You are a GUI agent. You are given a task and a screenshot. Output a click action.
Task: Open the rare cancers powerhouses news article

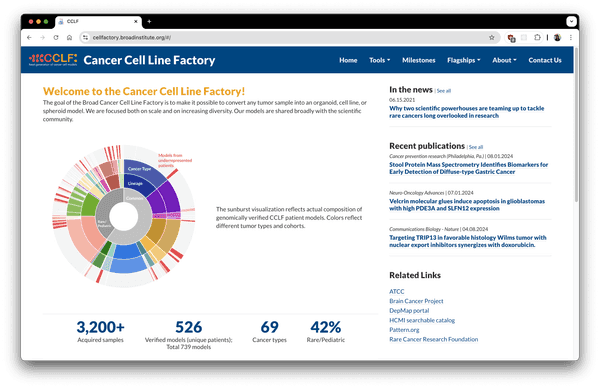pyautogui.click(x=466, y=112)
